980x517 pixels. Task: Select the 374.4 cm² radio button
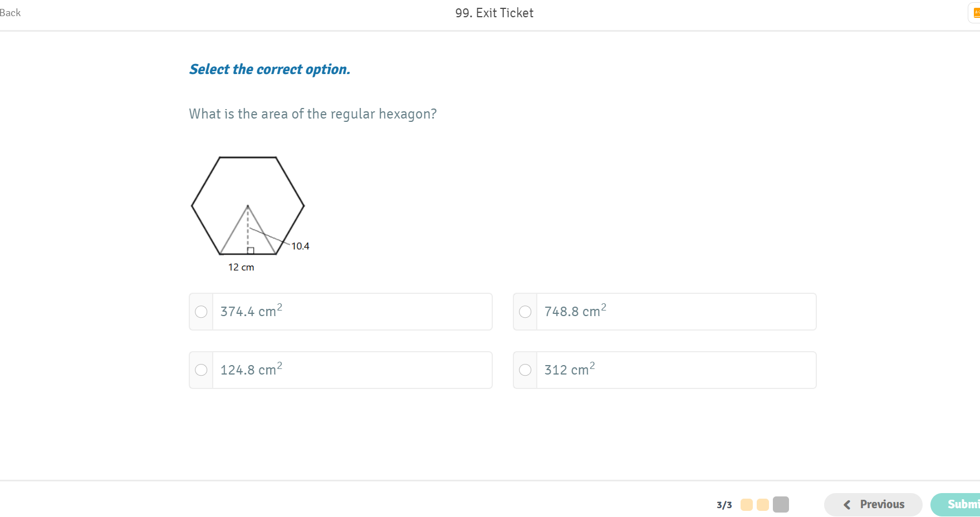pos(201,312)
